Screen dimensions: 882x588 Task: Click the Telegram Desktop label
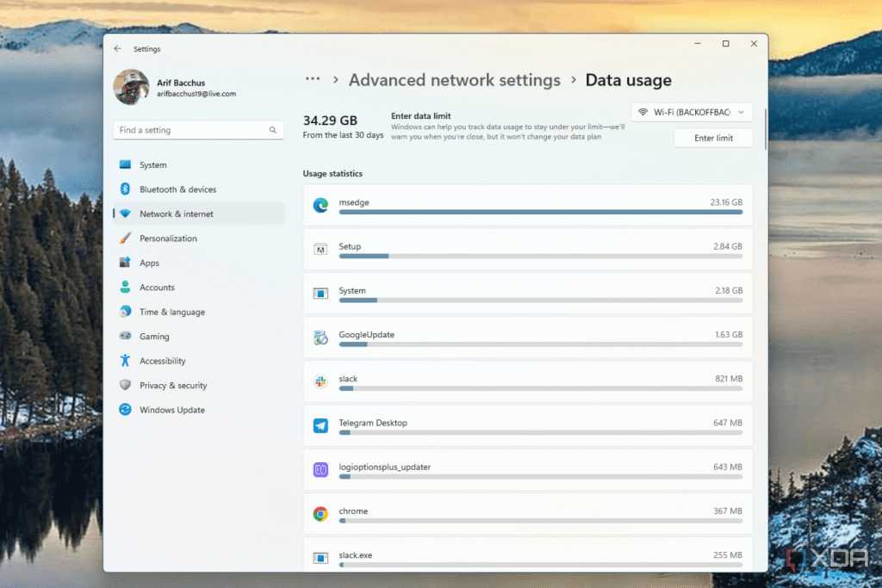click(x=373, y=423)
